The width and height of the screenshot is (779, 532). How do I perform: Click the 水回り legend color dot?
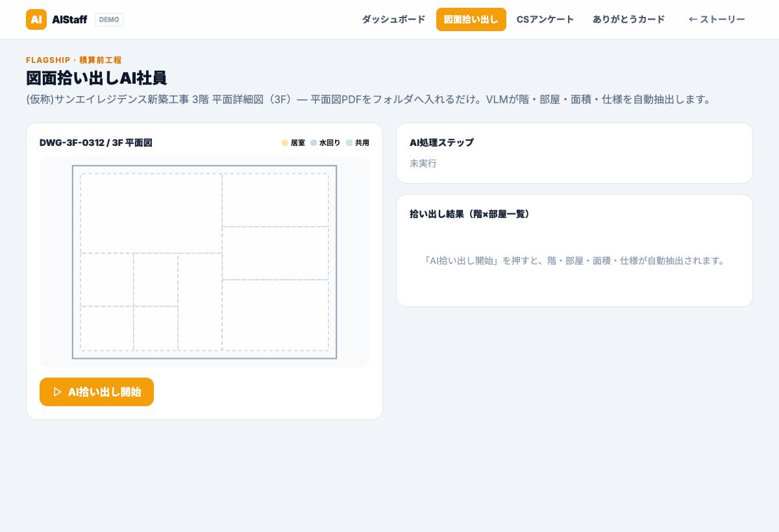point(314,143)
